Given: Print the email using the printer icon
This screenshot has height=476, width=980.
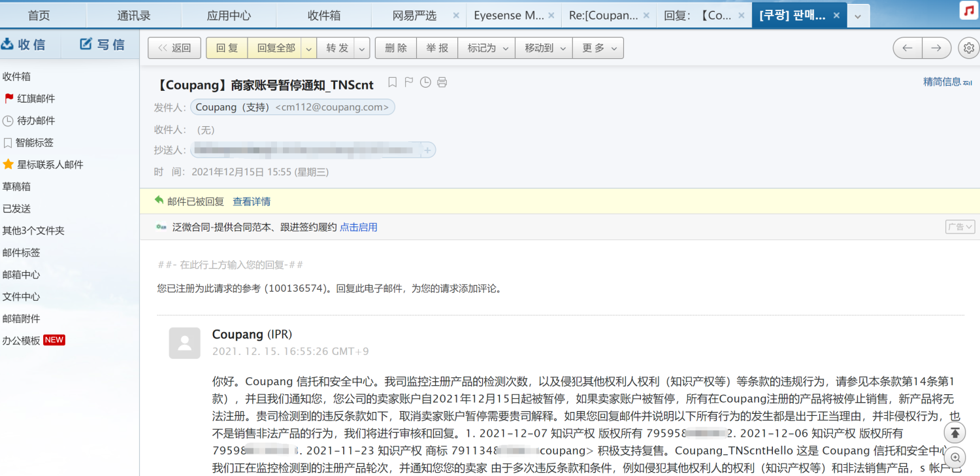Looking at the screenshot, I should tap(442, 82).
